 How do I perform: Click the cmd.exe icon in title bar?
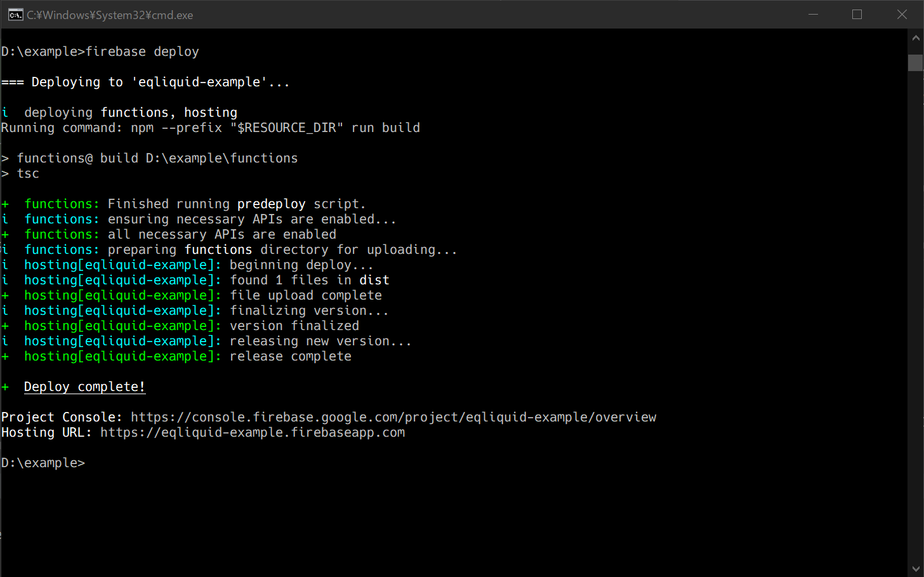pos(15,15)
